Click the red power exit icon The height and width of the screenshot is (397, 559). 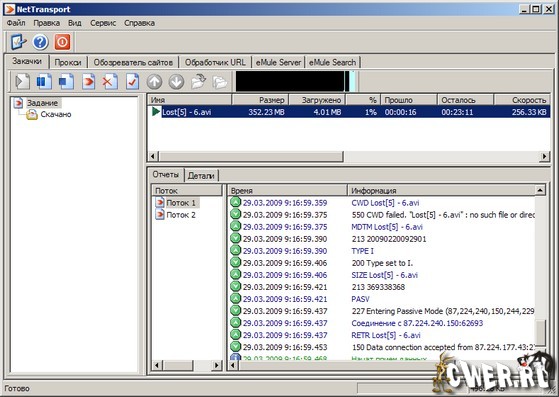coord(62,42)
